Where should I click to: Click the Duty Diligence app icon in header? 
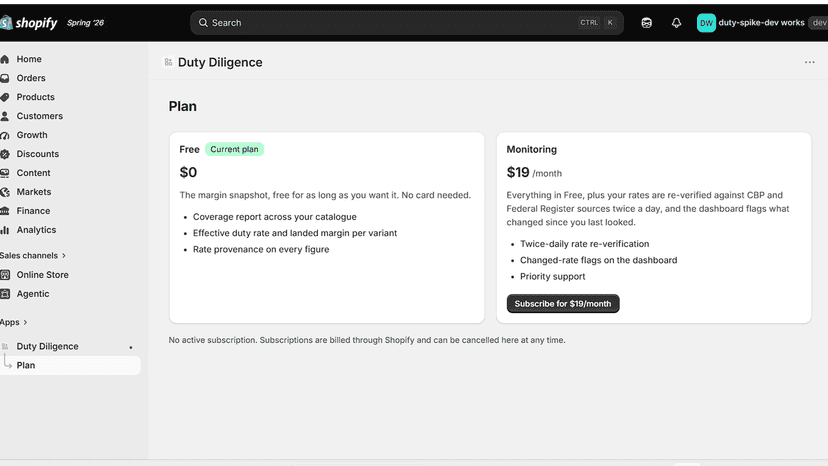point(168,62)
